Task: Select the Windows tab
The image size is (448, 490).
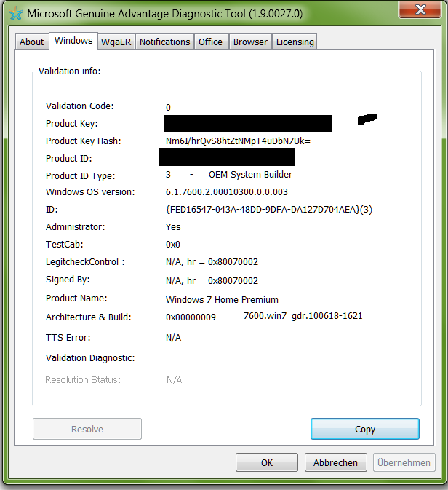Action: (x=73, y=41)
